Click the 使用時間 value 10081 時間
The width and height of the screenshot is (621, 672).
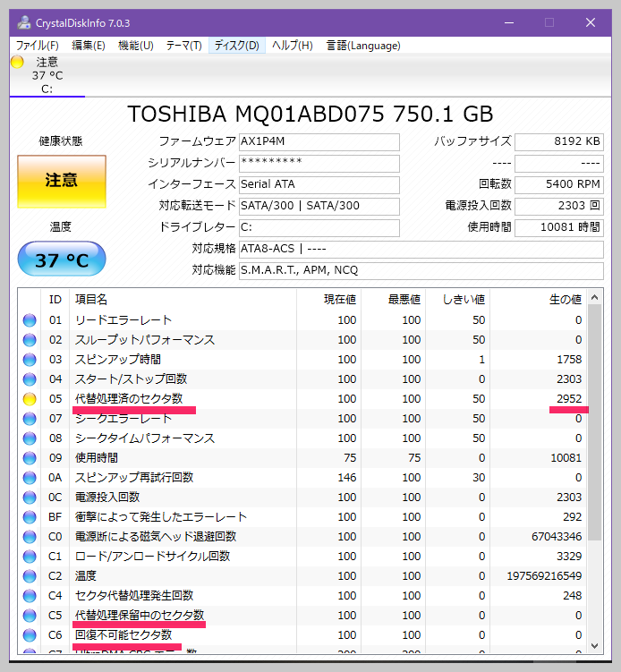pyautogui.click(x=559, y=227)
